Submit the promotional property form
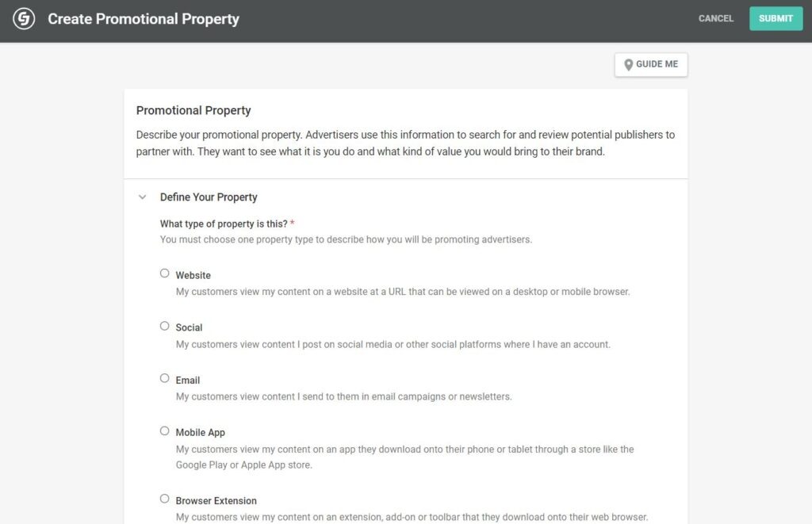The height and width of the screenshot is (524, 812). tap(776, 18)
